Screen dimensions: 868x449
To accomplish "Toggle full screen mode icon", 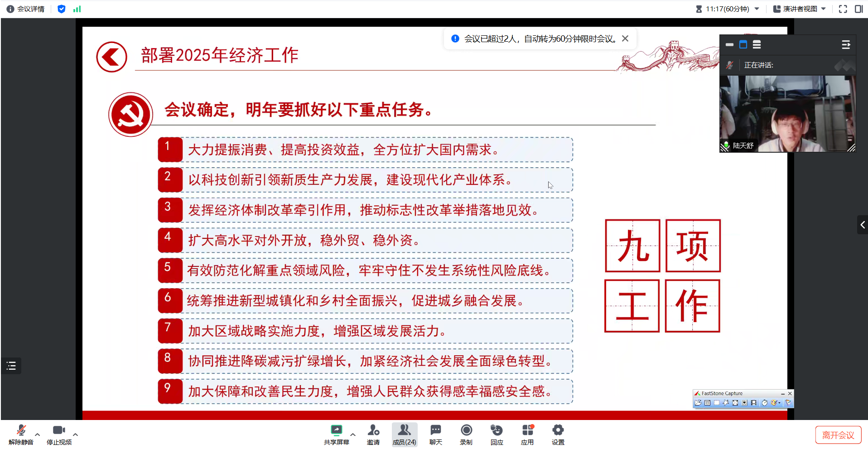I will click(x=843, y=9).
